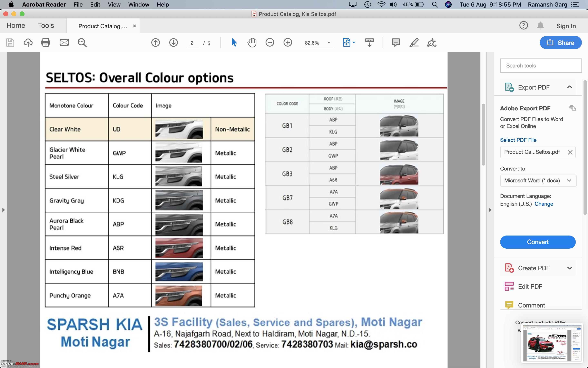The width and height of the screenshot is (588, 368).
Task: Switch to the Home tab
Action: 16,26
